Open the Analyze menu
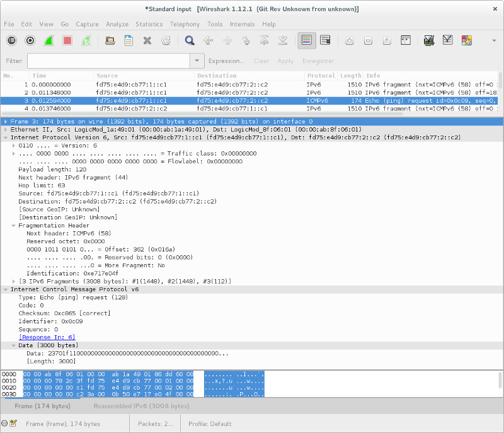 [x=117, y=24]
